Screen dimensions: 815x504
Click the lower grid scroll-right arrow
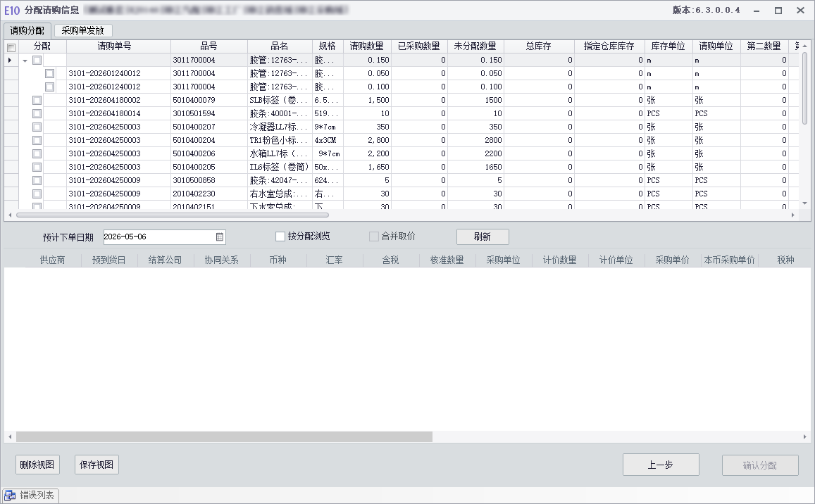pyautogui.click(x=805, y=437)
